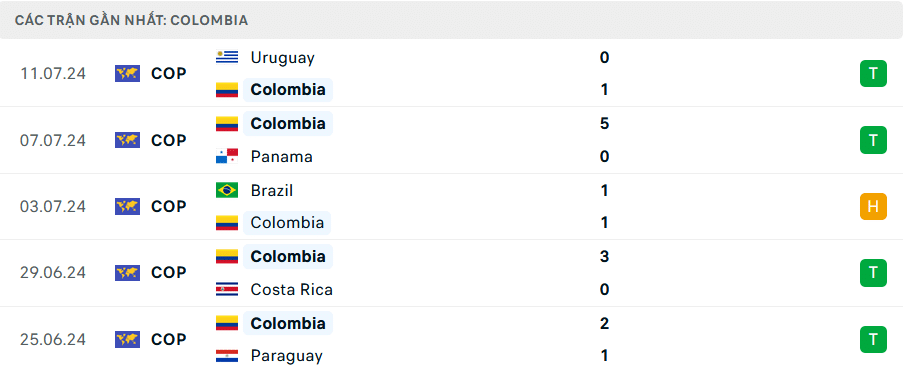This screenshot has width=904, height=372.
Task: Select highlighted Colombia in the Paraguay match
Action: [288, 324]
